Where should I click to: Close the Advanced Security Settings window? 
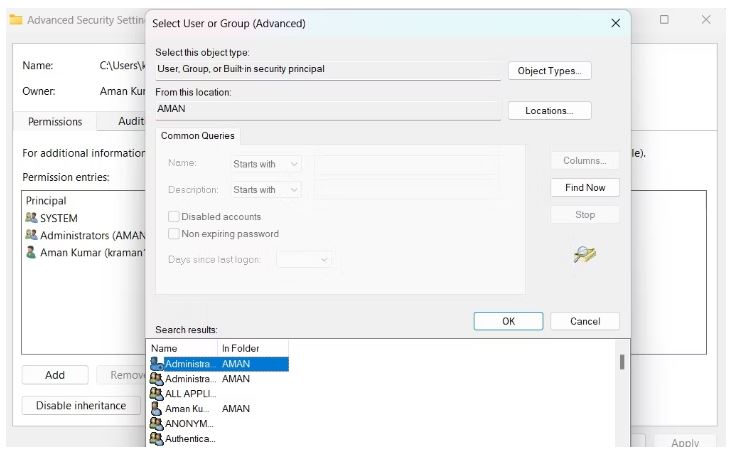point(706,20)
